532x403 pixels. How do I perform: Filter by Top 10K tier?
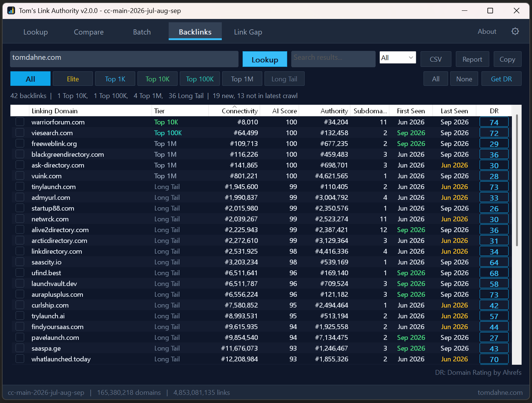point(158,79)
